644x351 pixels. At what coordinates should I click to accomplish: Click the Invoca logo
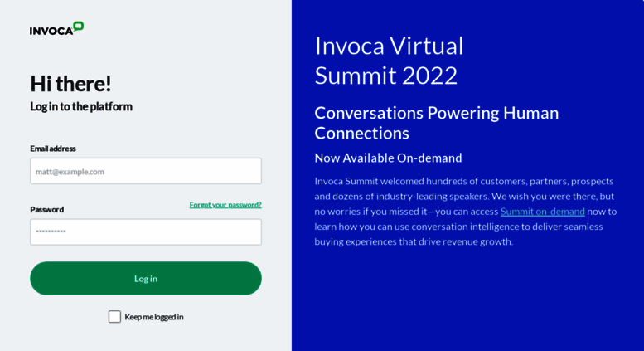(56, 28)
